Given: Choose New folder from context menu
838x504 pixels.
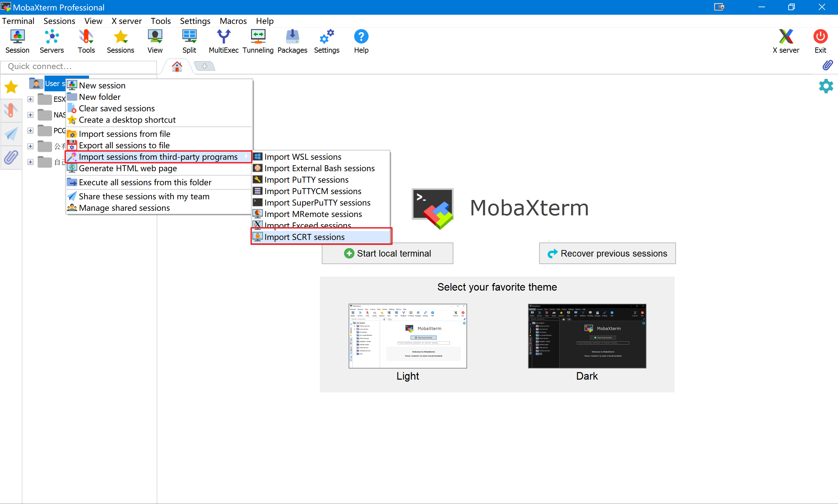Looking at the screenshot, I should click(x=159, y=97).
